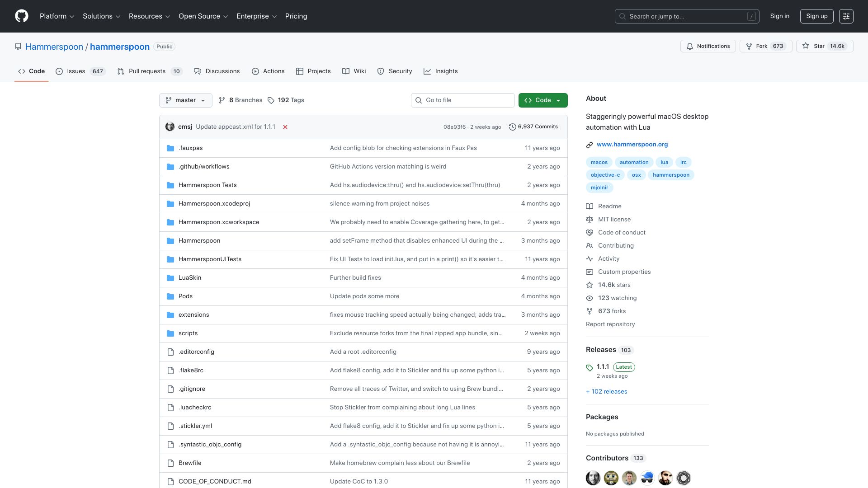
Task: Focus the Search or jump to field
Action: point(687,16)
